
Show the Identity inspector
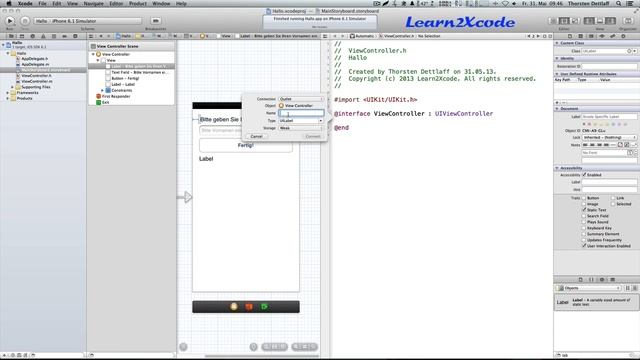click(591, 36)
